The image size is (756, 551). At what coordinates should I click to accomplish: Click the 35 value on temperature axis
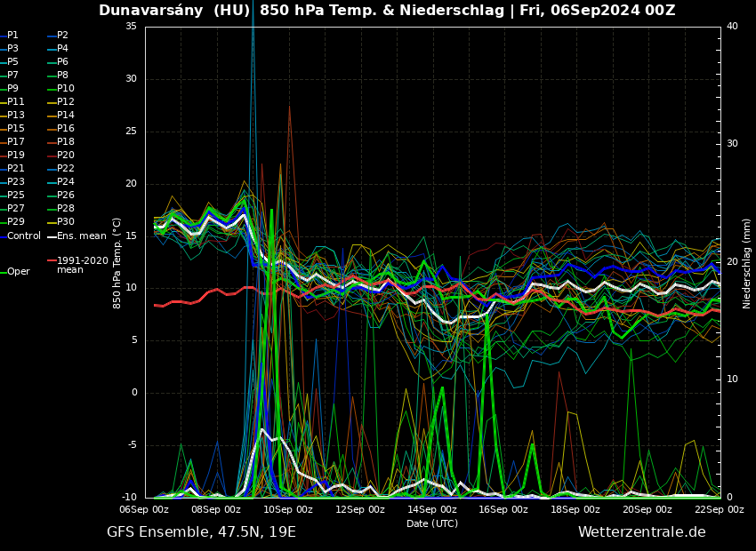coord(131,27)
